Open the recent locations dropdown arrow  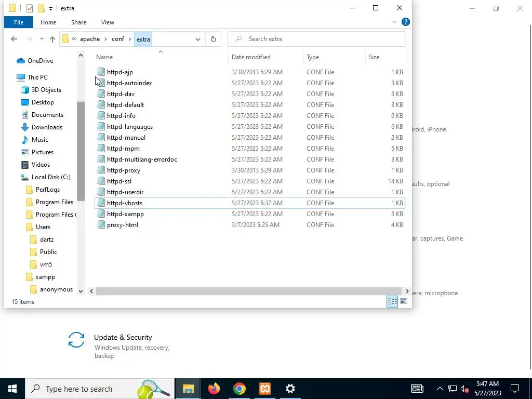tap(42, 39)
